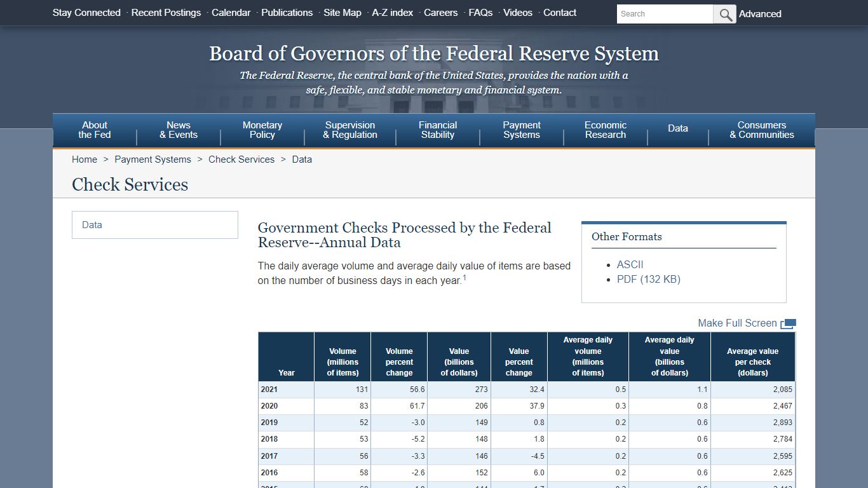Select the 2021 row year cell
Viewport: 868px width, 488px height.
pos(287,390)
